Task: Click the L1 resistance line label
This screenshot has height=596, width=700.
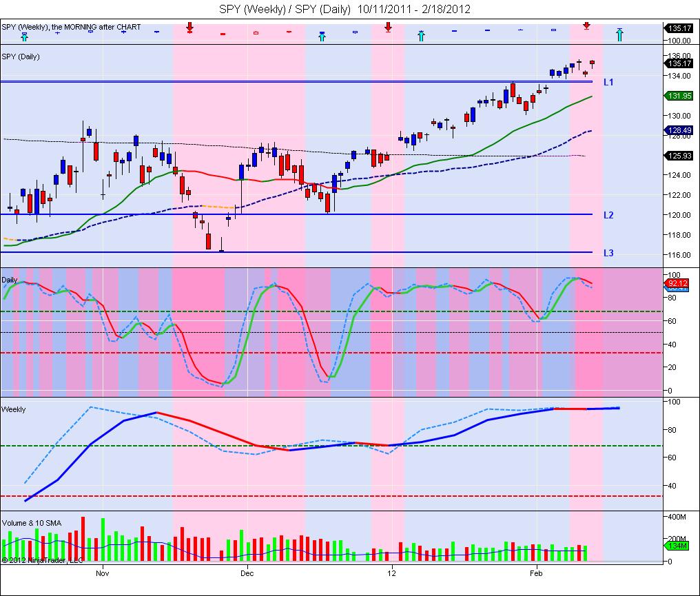Action: [608, 82]
